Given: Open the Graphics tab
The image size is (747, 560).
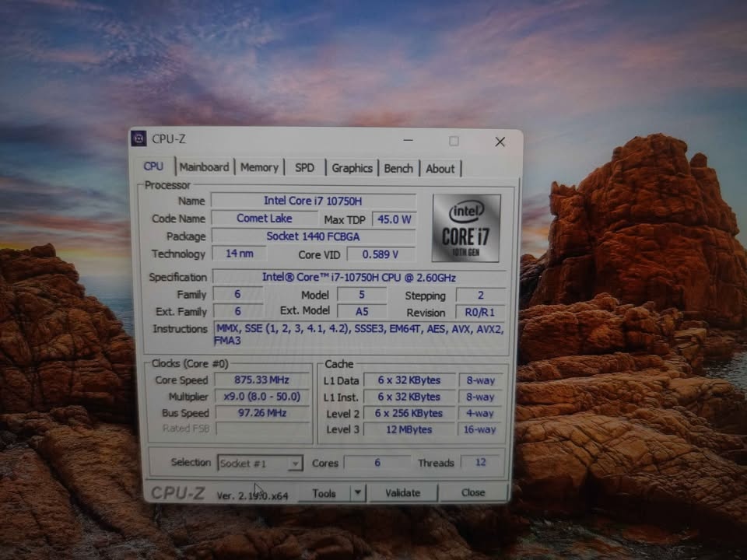Looking at the screenshot, I should [x=352, y=166].
